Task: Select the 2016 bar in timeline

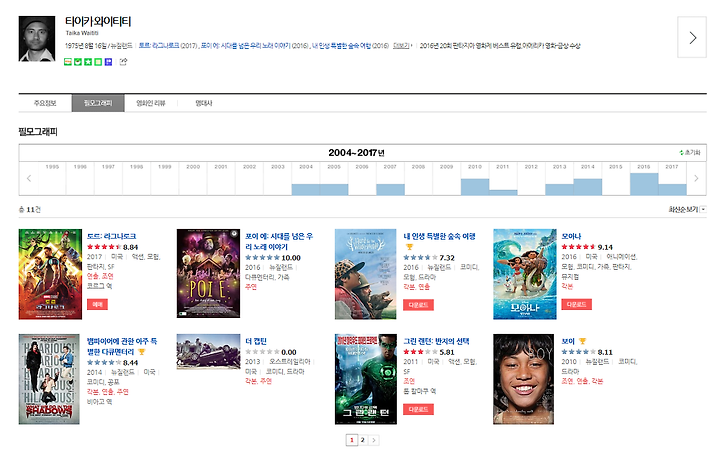Action: [x=644, y=184]
